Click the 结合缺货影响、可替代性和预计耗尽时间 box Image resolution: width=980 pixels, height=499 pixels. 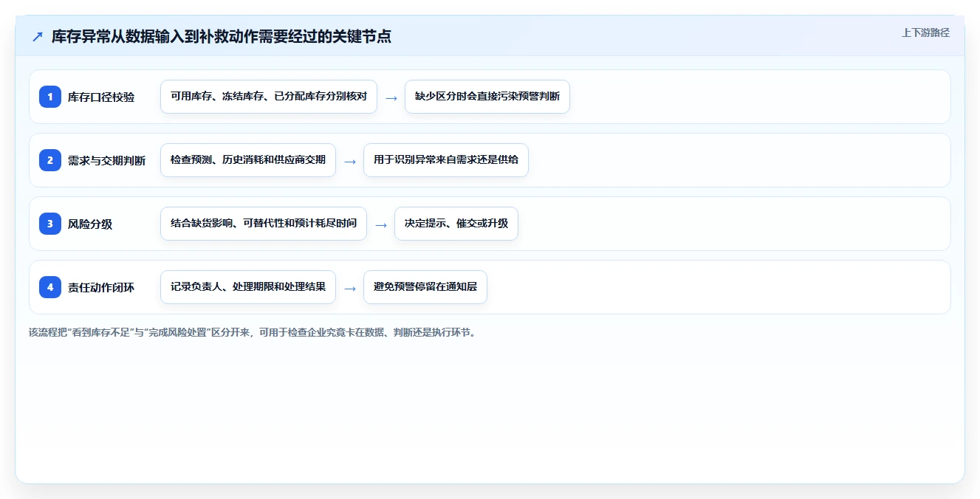(264, 224)
